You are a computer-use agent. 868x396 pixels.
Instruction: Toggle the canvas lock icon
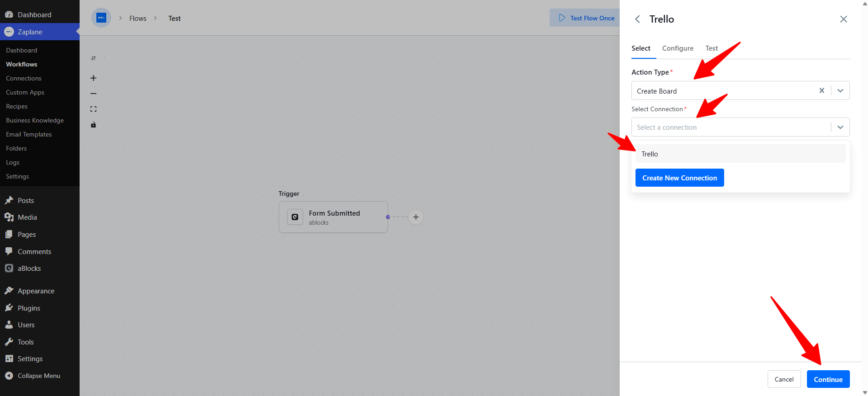(x=93, y=125)
